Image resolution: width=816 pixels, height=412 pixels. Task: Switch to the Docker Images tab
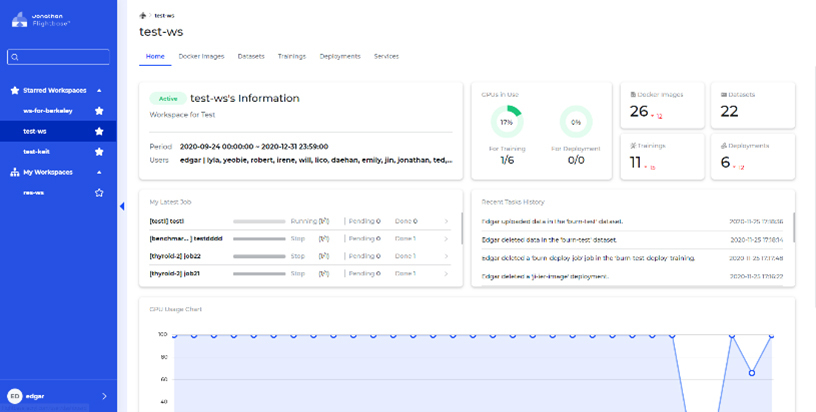point(201,56)
